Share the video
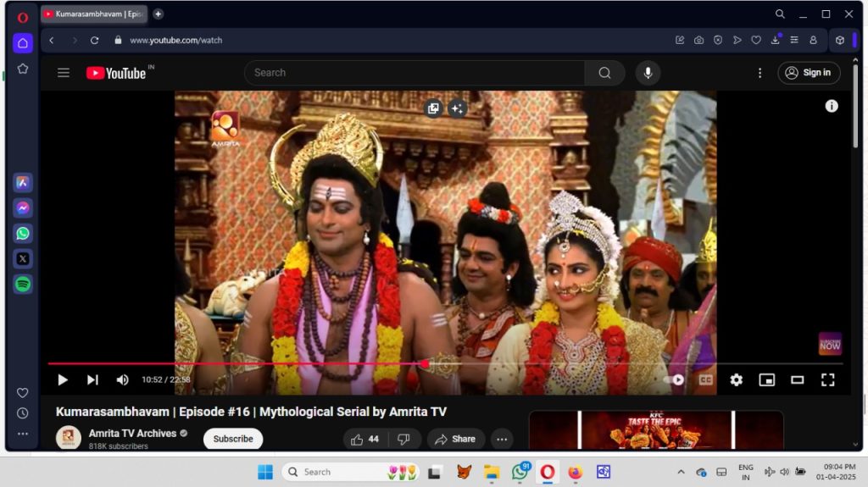The width and height of the screenshot is (868, 487). coord(455,440)
